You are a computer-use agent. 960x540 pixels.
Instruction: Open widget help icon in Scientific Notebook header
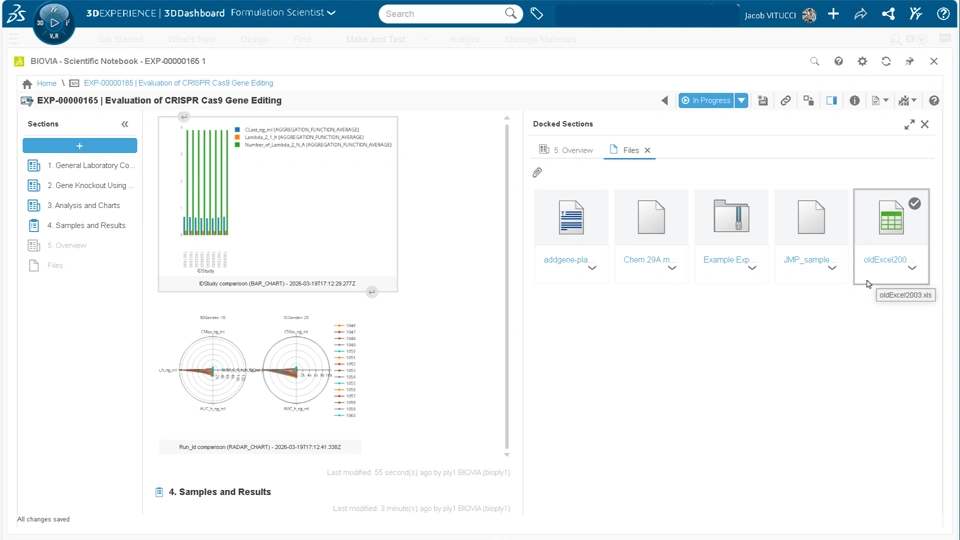pyautogui.click(x=838, y=61)
